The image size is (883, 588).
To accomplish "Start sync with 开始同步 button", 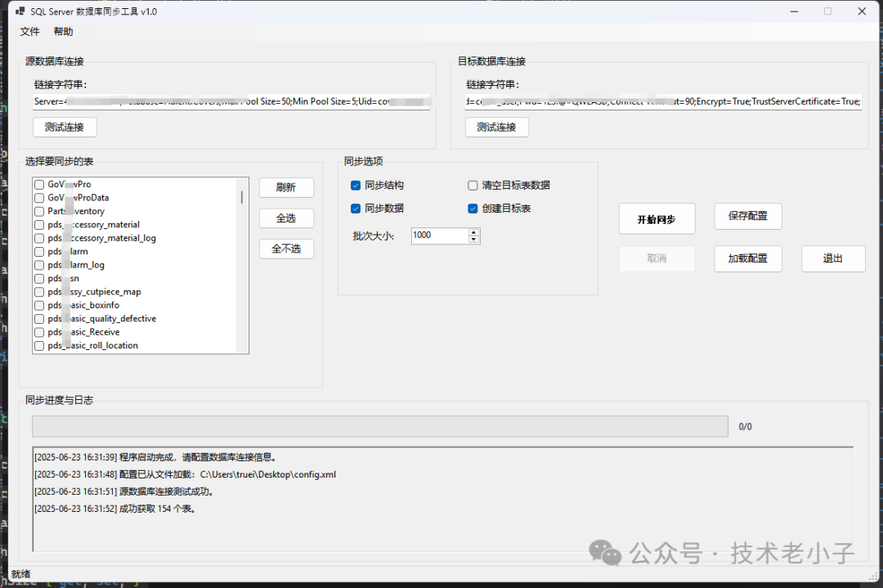I will point(657,219).
